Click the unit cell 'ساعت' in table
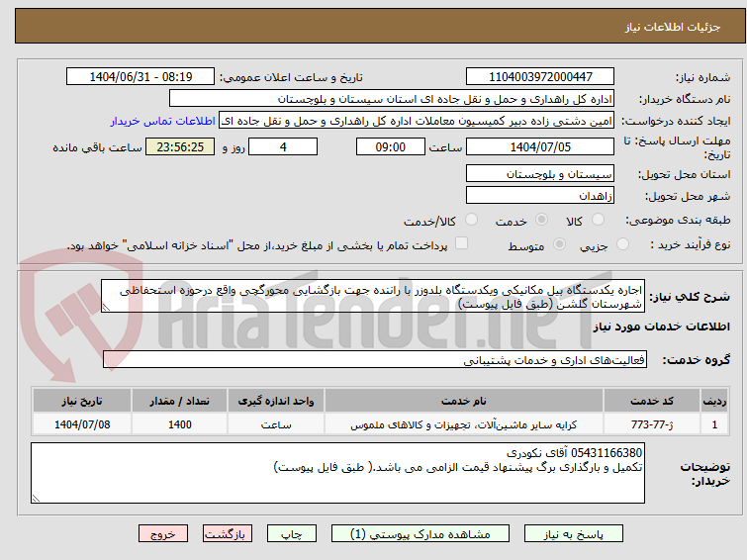This screenshot has width=747, height=560. click(276, 424)
